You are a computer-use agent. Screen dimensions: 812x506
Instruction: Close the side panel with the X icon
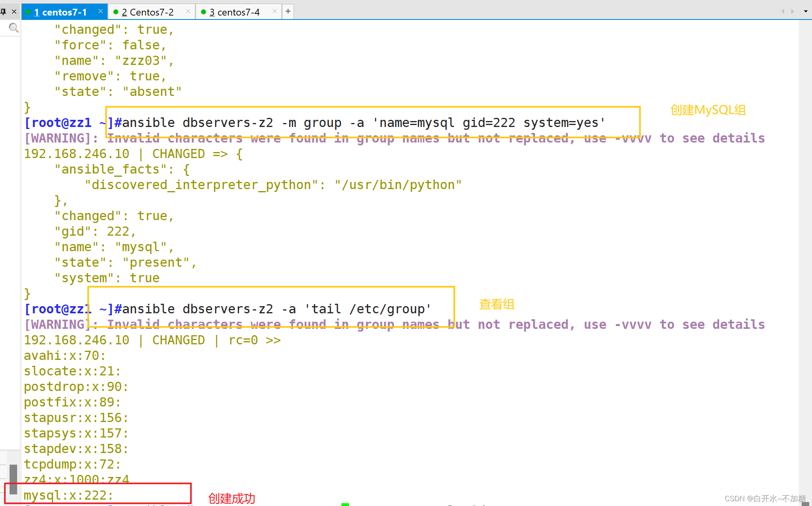[x=14, y=12]
